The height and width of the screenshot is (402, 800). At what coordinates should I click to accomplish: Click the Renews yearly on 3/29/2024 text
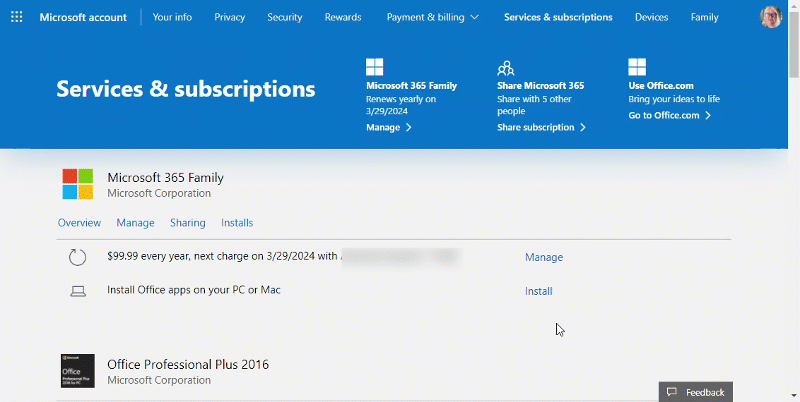[x=401, y=105]
